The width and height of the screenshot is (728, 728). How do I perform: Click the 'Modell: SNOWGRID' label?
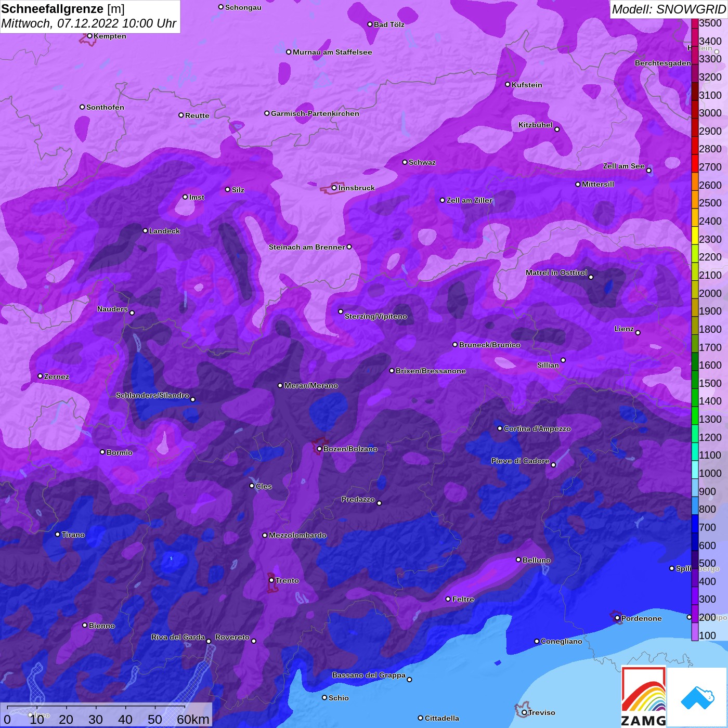(x=669, y=9)
